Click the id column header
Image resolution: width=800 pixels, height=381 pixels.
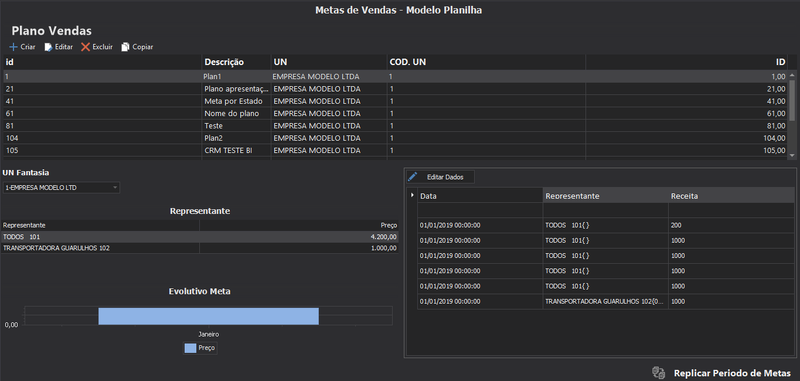pos(103,62)
